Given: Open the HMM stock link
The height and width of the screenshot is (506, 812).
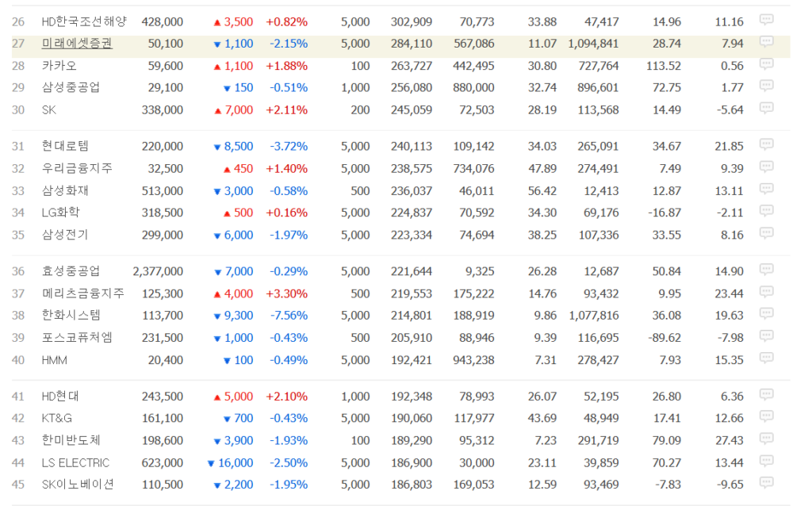Looking at the screenshot, I should tap(55, 360).
